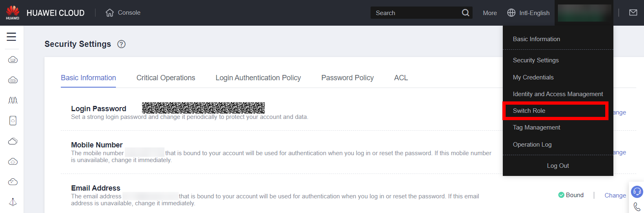
Task: Open Login Authentication Policy tab
Action: point(258,78)
